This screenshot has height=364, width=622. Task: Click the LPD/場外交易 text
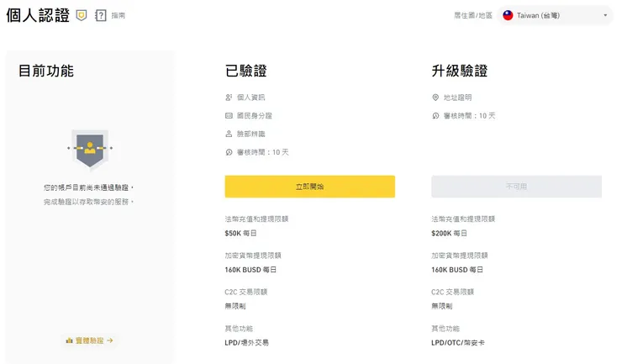[x=247, y=343]
